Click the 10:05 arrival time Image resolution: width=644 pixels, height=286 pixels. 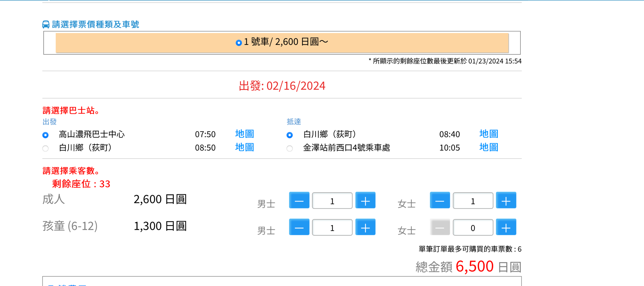pyautogui.click(x=450, y=148)
